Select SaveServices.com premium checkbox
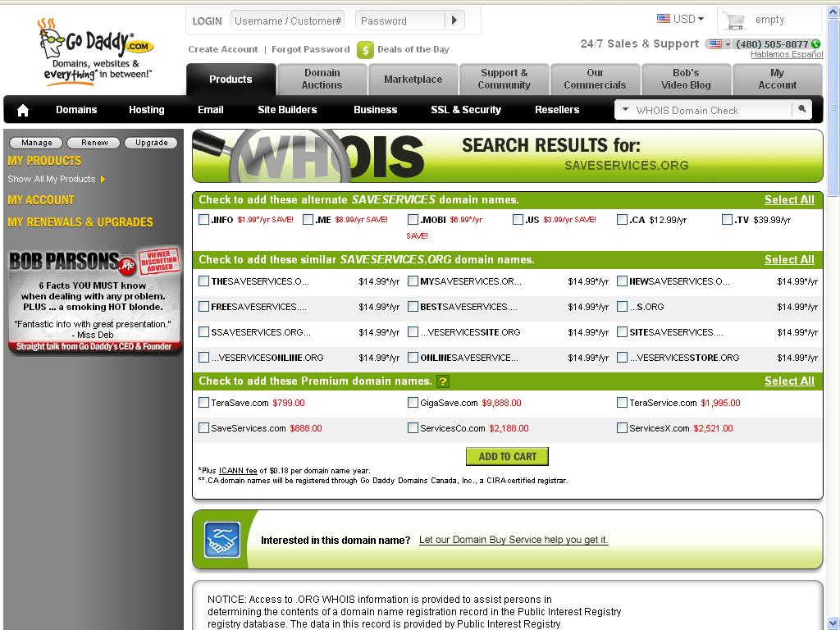The width and height of the screenshot is (840, 630). [203, 427]
